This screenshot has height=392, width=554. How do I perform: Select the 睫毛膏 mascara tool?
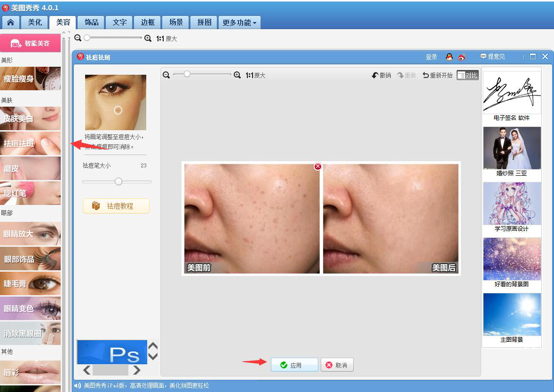[x=30, y=283]
